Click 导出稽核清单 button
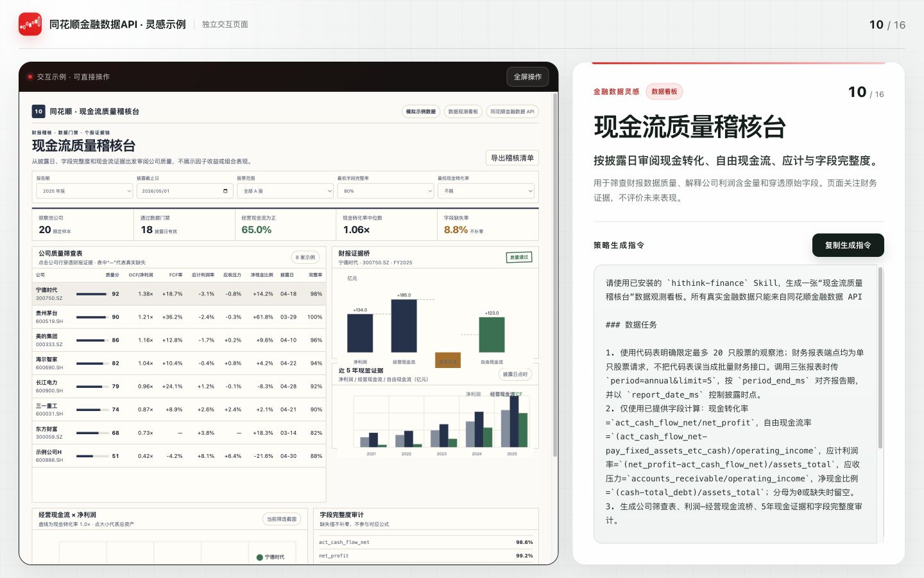924x578 pixels. click(512, 158)
